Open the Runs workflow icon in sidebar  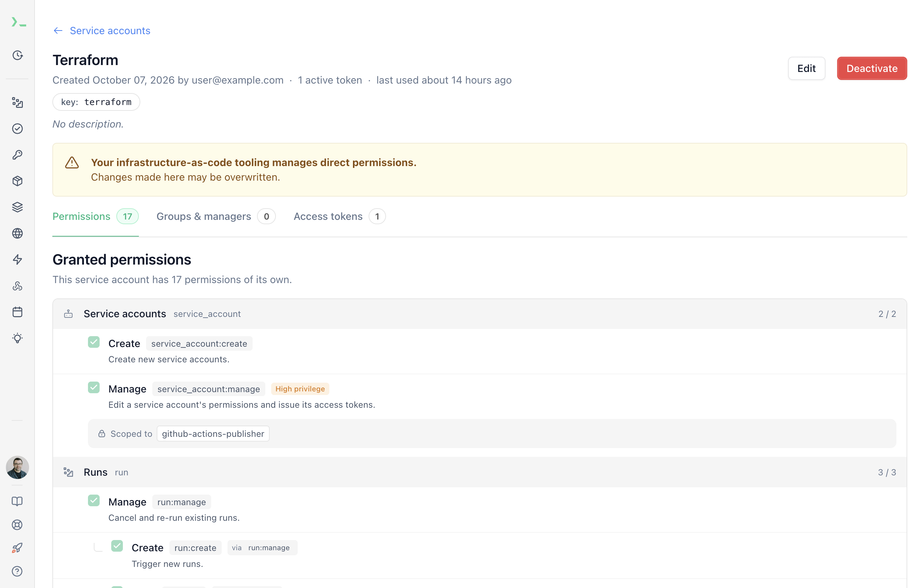pos(17,102)
